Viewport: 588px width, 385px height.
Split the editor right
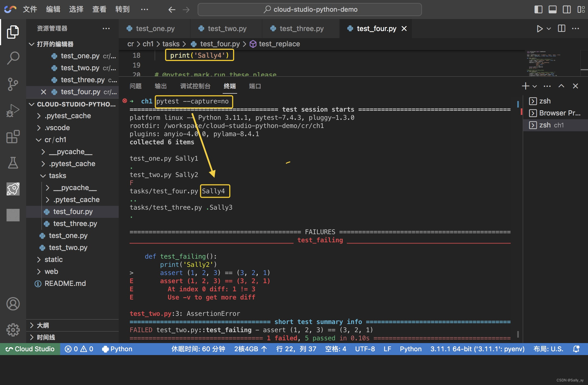(x=561, y=28)
